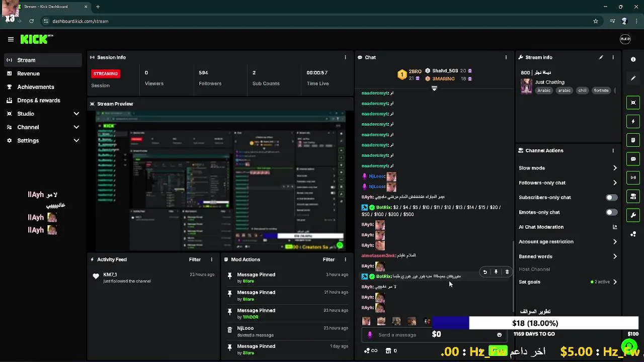Open the store icon below chat input
The height and width of the screenshot is (362, 644).
pos(388,350)
